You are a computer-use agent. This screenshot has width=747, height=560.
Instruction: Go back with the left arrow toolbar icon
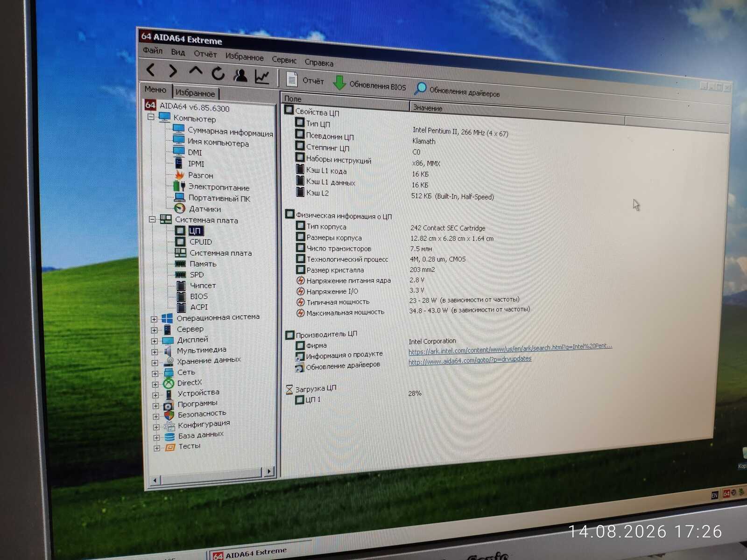point(151,70)
